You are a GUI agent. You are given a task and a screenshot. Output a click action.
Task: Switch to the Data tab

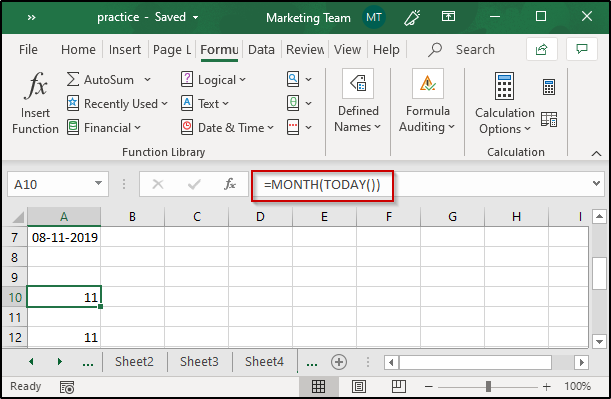tap(261, 49)
